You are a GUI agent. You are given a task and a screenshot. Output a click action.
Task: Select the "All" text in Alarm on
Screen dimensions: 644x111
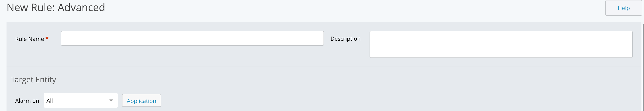pos(50,101)
